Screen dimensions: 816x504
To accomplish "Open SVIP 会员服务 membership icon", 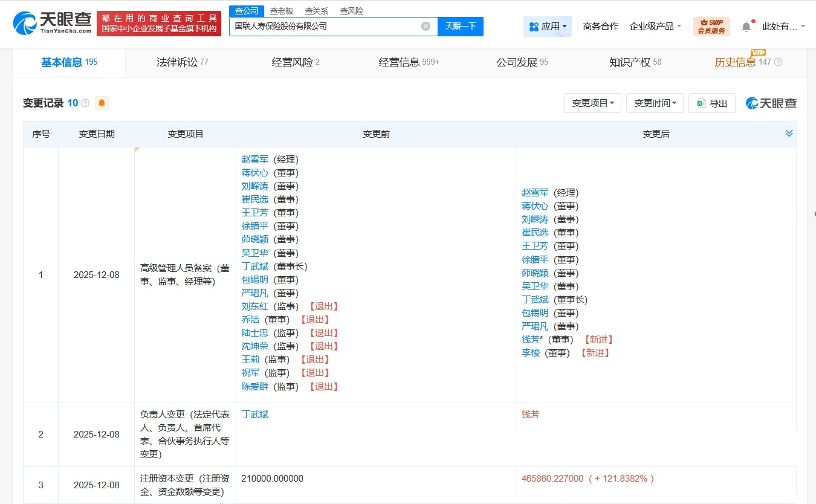I will 711,26.
